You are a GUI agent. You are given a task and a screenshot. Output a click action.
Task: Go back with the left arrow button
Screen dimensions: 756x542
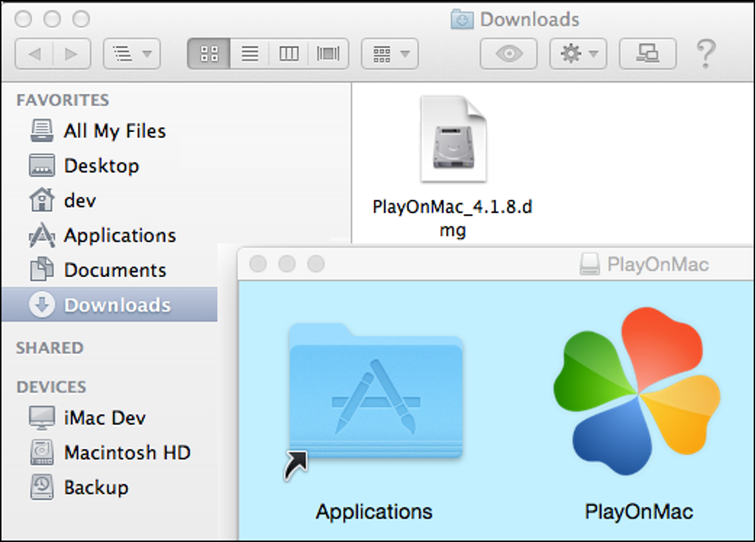pos(35,54)
